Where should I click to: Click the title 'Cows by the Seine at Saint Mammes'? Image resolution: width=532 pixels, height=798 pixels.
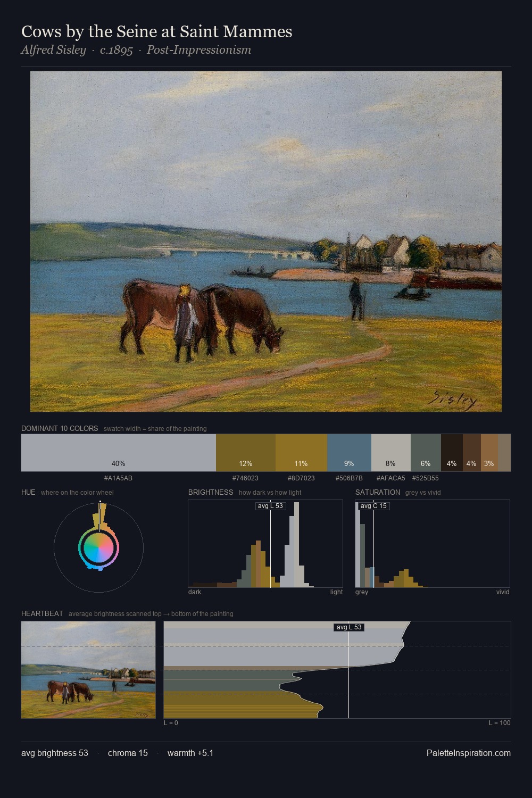click(x=157, y=31)
